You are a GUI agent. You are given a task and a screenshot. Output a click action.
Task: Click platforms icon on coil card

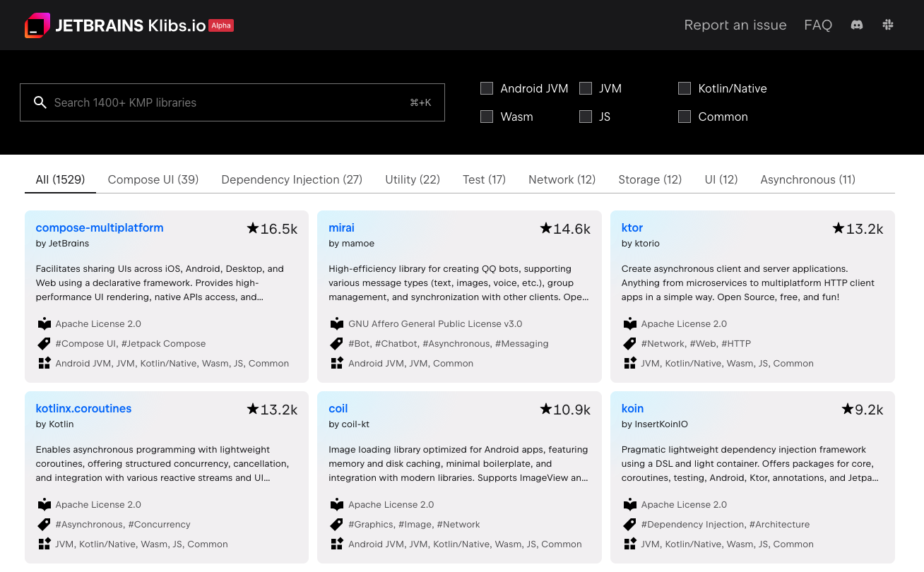click(x=337, y=544)
